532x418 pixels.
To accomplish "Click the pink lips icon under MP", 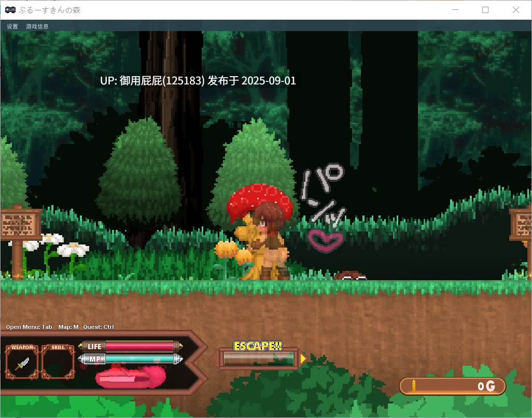I will pyautogui.click(x=130, y=377).
